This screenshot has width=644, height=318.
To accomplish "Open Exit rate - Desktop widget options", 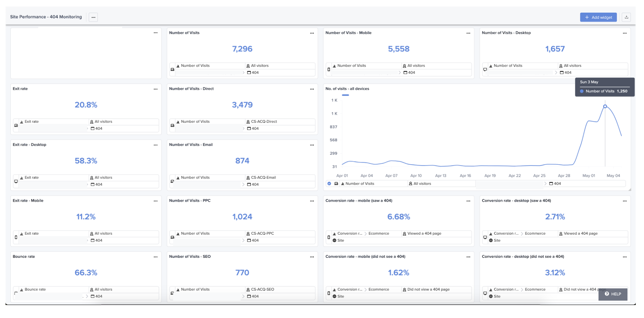I will pos(156,145).
